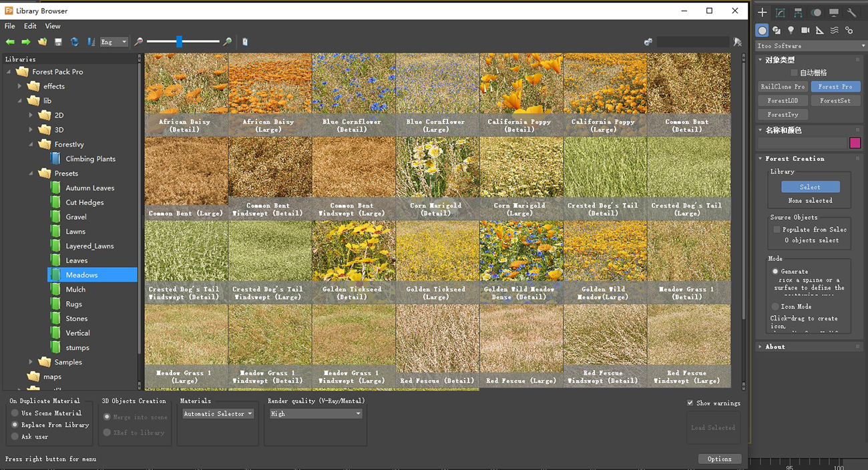This screenshot has height=470, width=868.
Task: Open the Utilities wrench tab
Action: click(852, 13)
